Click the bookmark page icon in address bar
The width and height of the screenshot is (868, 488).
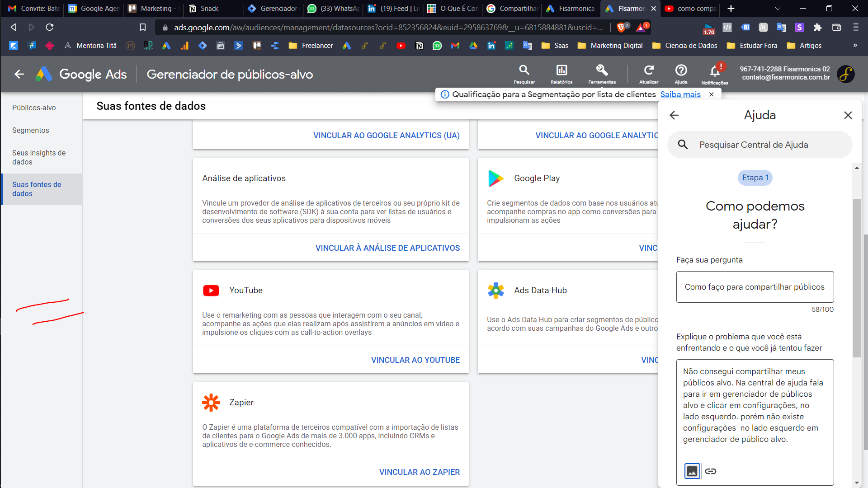[143, 27]
